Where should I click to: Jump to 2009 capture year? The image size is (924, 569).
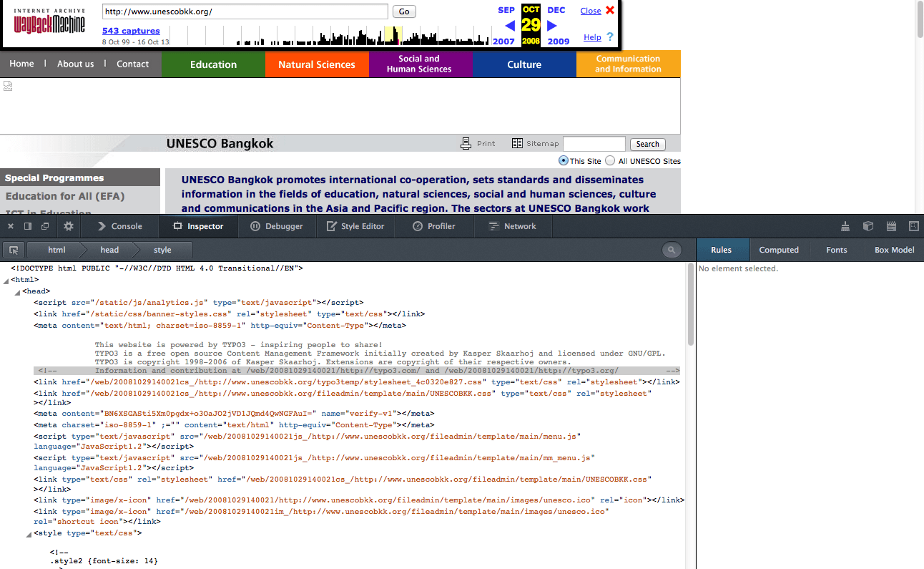(559, 41)
